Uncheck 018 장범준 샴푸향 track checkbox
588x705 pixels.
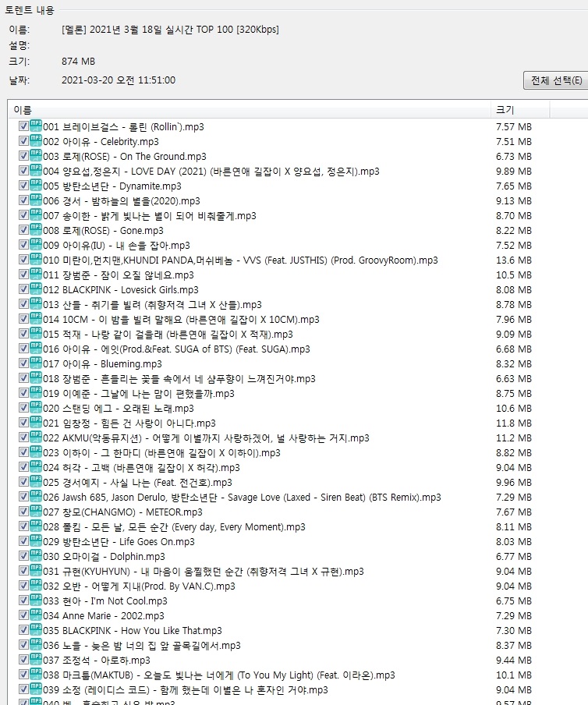pos(24,378)
